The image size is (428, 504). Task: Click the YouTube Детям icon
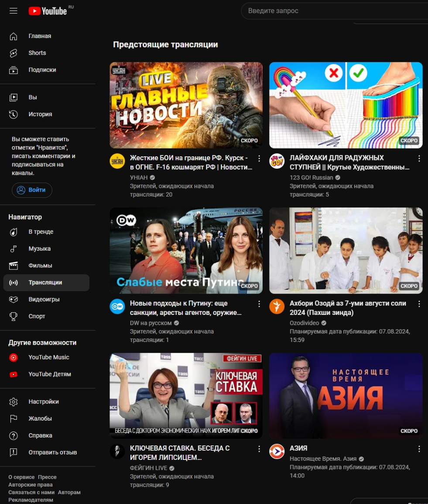(14, 374)
